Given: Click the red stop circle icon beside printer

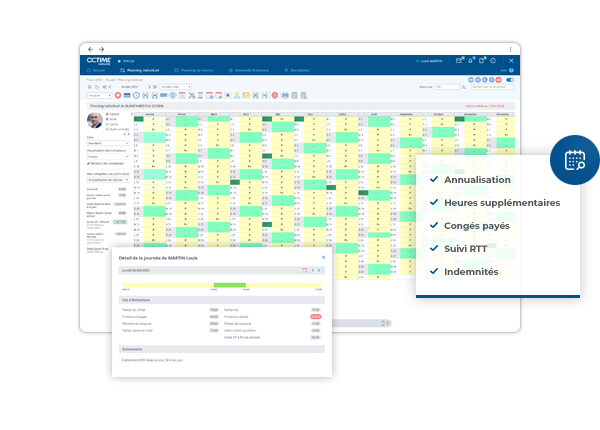Looking at the screenshot, I should (x=275, y=95).
